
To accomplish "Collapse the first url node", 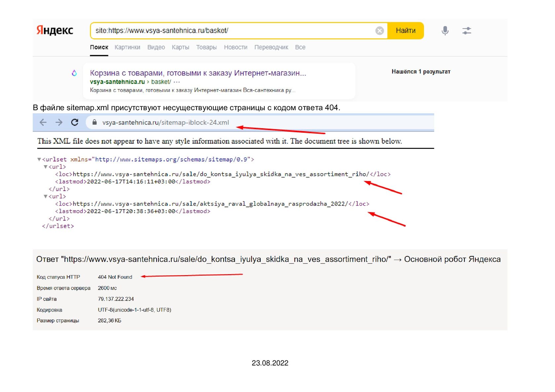I will coord(46,167).
